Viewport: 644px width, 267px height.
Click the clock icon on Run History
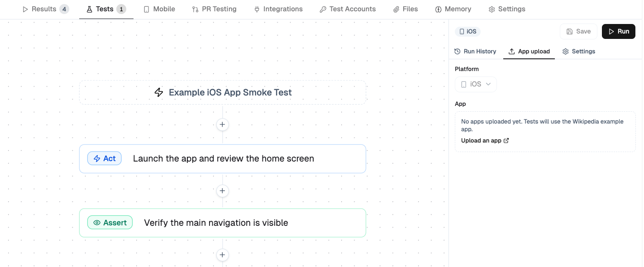pos(457,51)
